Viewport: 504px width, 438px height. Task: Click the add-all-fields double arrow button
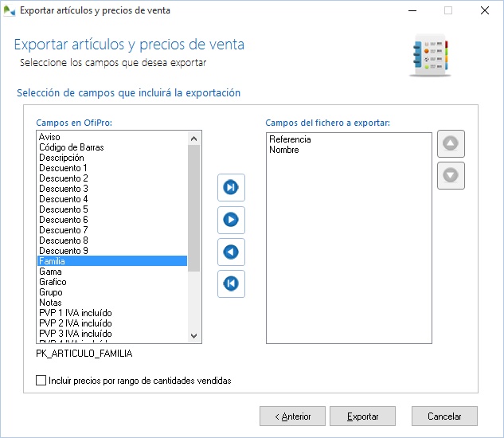coord(231,187)
